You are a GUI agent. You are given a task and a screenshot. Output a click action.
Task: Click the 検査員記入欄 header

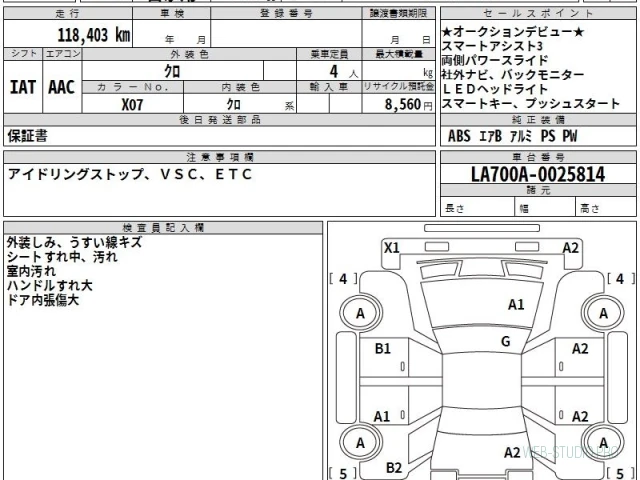tap(163, 228)
